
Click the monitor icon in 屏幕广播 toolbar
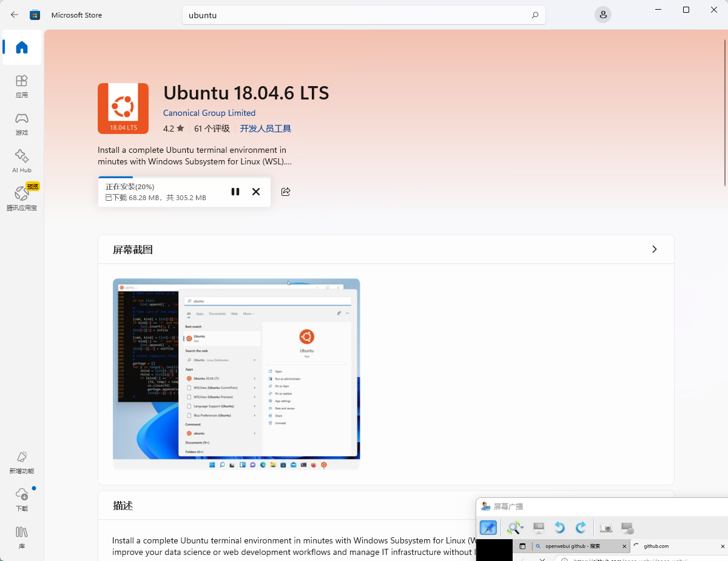coord(539,528)
